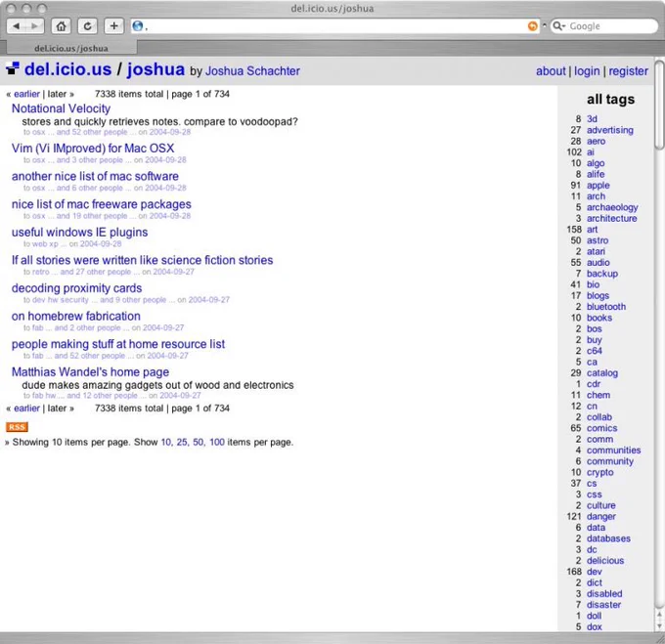665x644 pixels.
Task: Click the scrollbar down arrow
Action: (659, 625)
